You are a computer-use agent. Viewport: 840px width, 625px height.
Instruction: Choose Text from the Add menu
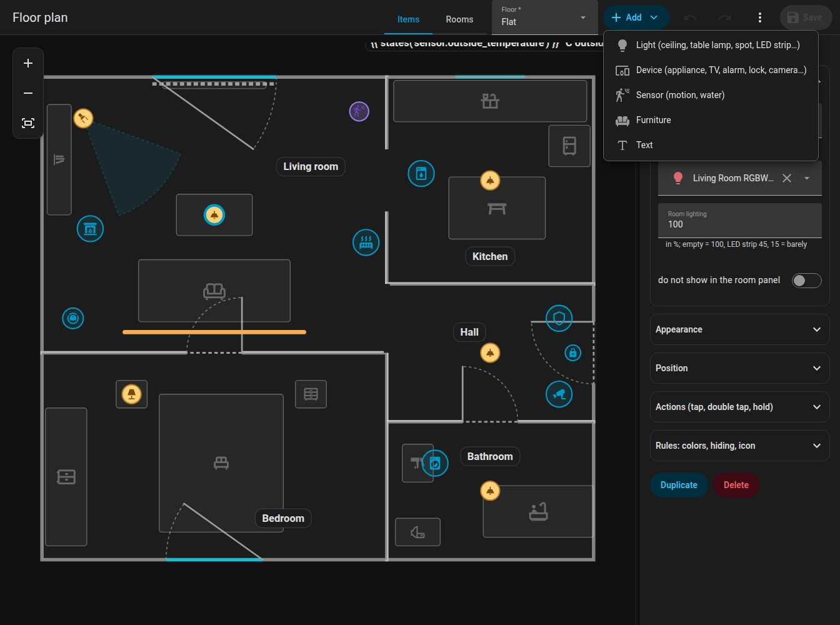tap(711, 145)
